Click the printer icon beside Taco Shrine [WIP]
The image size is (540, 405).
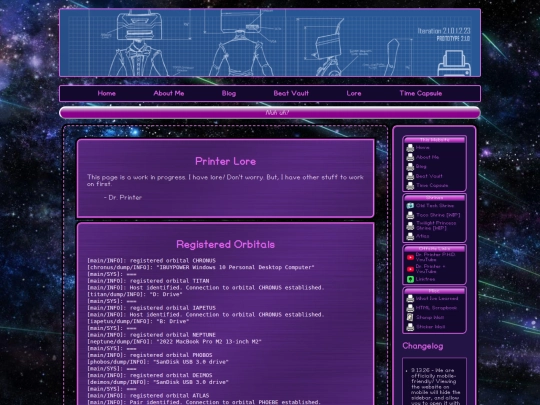tap(410, 215)
